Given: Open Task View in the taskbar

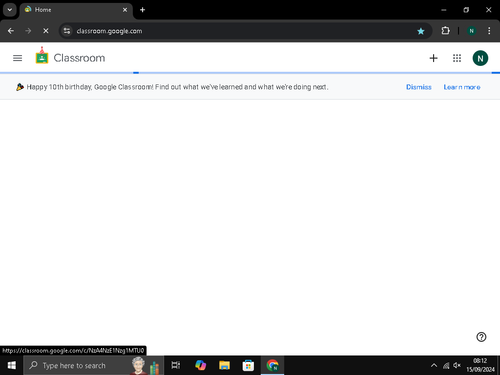Looking at the screenshot, I should (x=176, y=365).
